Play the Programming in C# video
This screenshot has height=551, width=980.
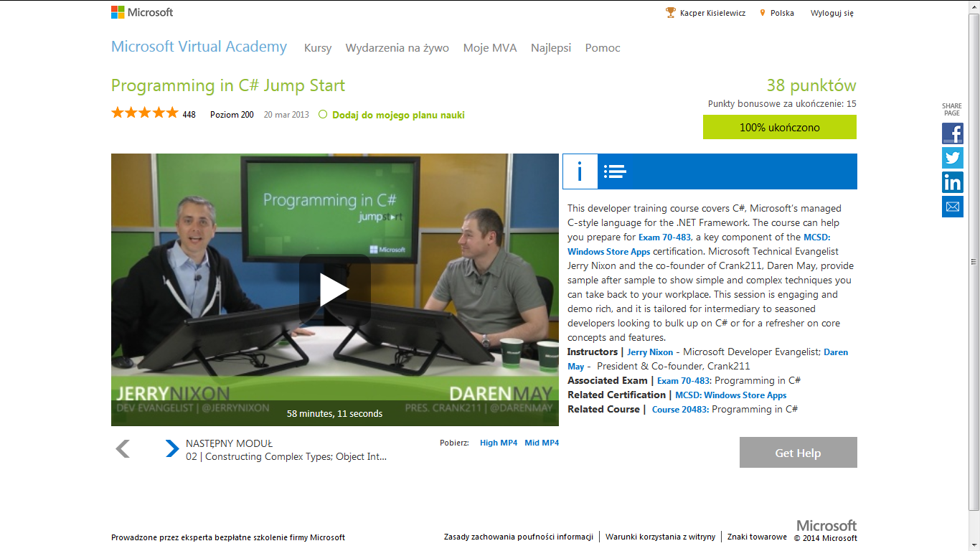[x=334, y=289]
